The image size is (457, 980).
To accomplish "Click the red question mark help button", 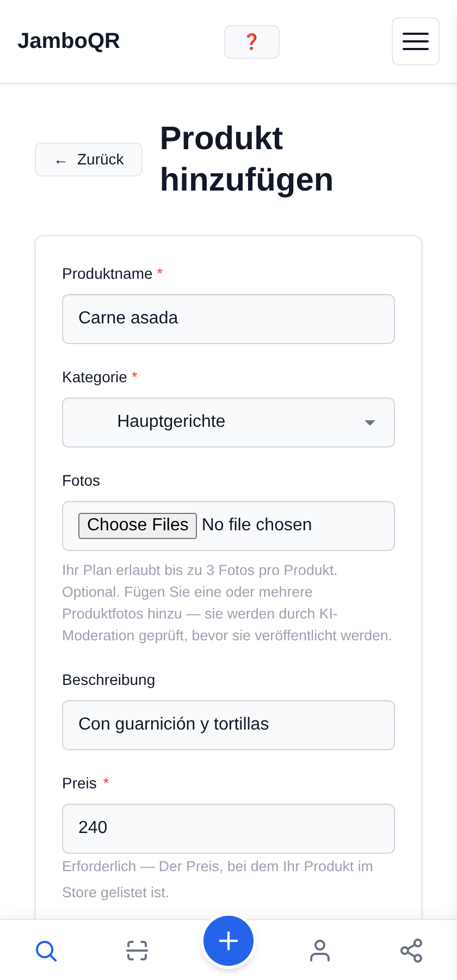I will [x=252, y=42].
